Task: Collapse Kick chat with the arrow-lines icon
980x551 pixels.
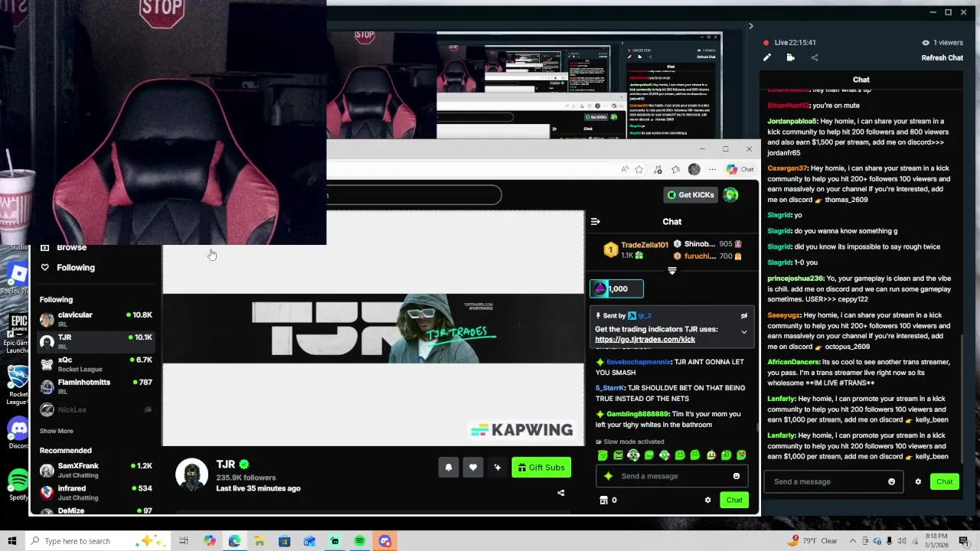Action: (596, 221)
